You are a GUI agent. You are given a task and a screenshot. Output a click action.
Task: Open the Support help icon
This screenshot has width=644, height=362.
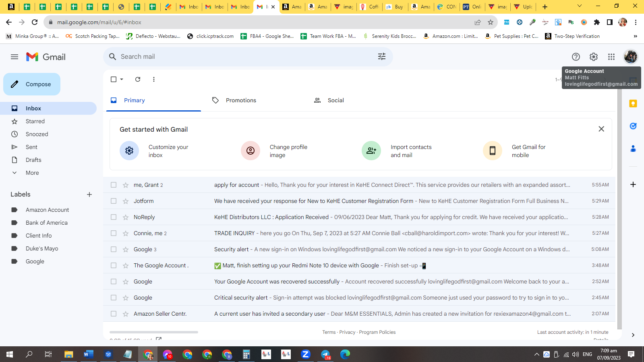point(576,57)
